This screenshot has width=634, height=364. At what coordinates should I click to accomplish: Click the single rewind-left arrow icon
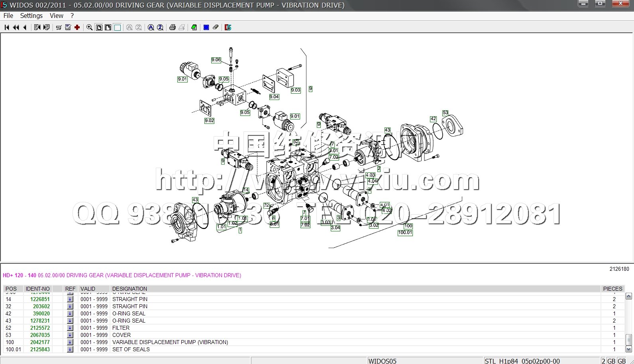tap(25, 27)
